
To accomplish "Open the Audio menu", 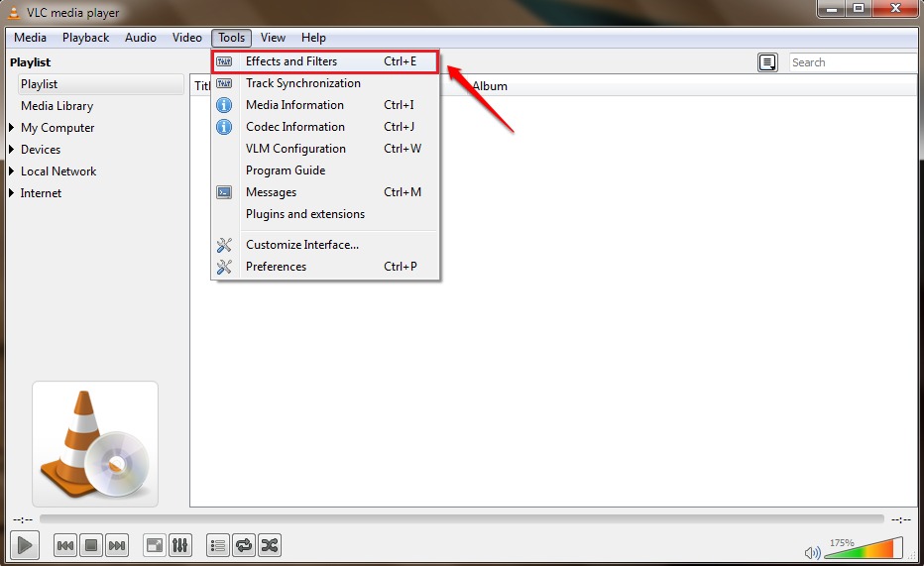I will [x=140, y=38].
